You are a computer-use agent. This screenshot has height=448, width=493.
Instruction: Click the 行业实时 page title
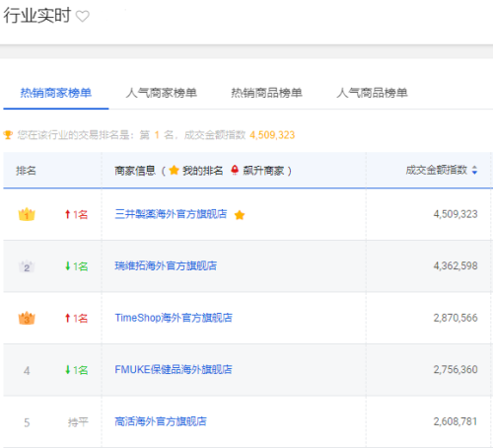(x=37, y=15)
